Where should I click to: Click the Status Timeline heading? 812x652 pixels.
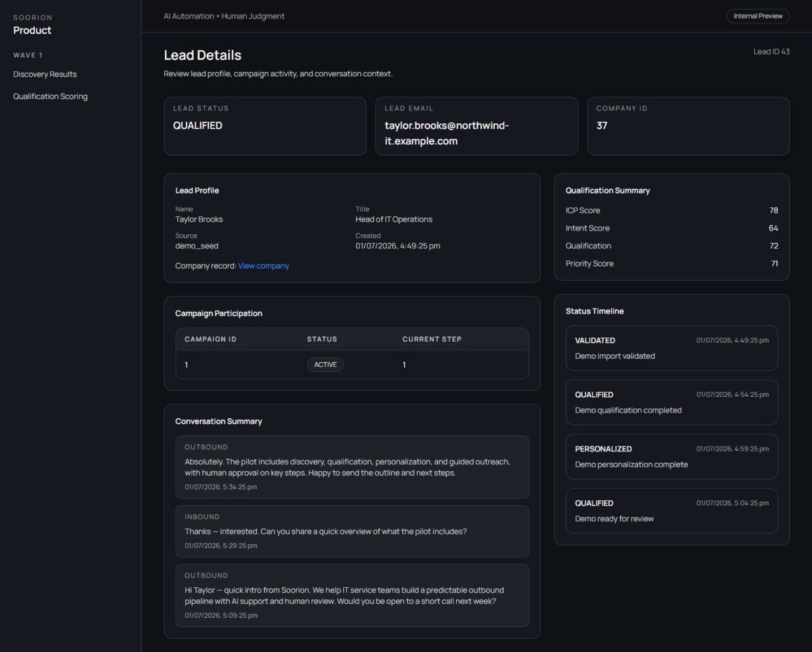click(x=594, y=311)
